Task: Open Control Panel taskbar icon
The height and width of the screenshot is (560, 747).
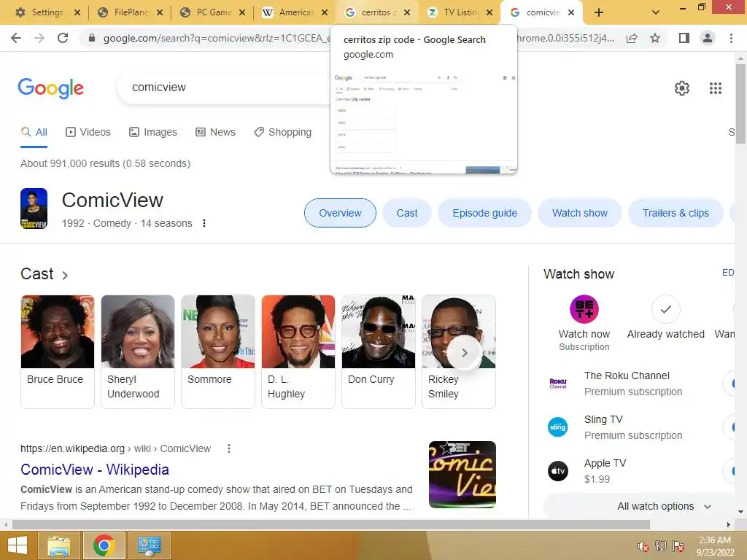Action: [x=150, y=545]
